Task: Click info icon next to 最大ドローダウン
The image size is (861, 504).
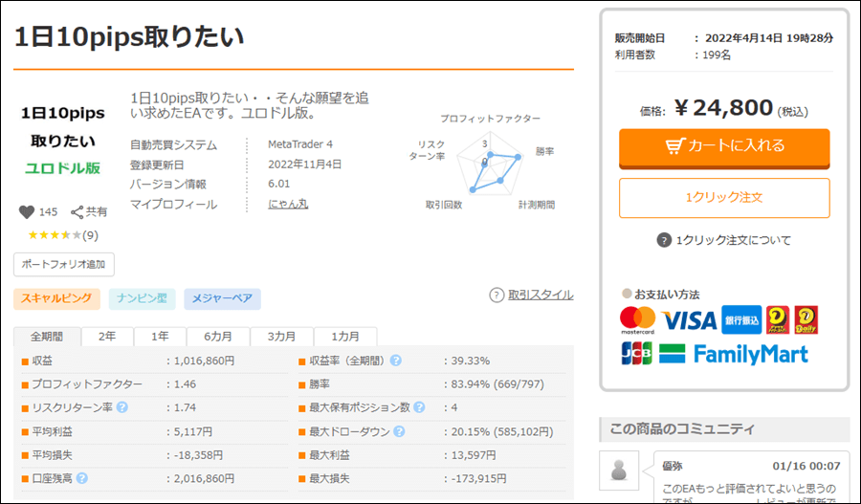Action: 396,431
